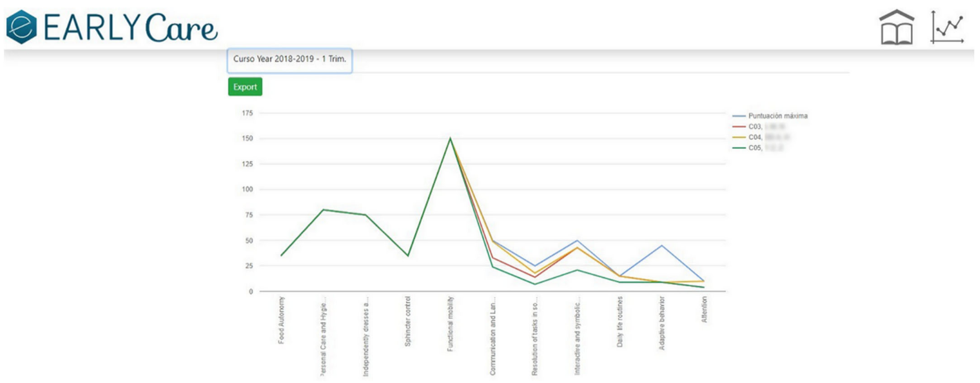Open the library book icon
This screenshot has width=980, height=383.
tap(897, 27)
